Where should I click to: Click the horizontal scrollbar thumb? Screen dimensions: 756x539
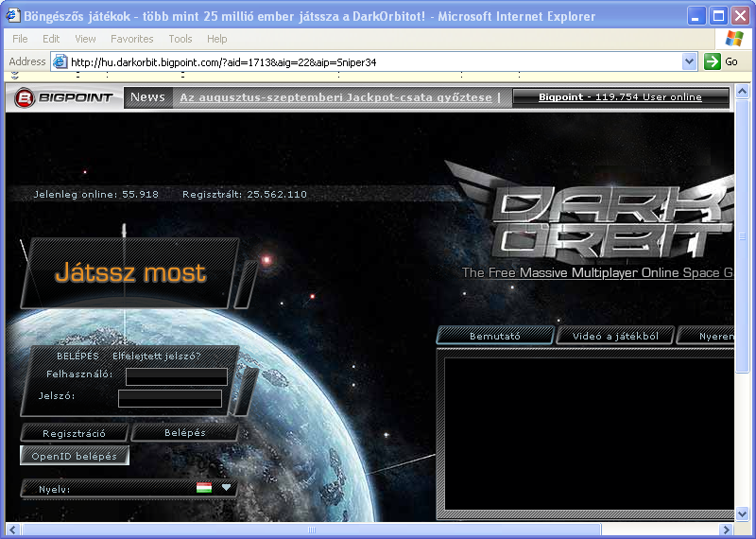pyautogui.click(x=312, y=530)
